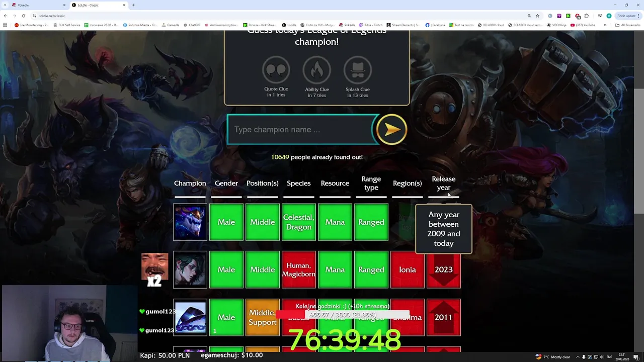Expand the system tray hidden icons arrow
The width and height of the screenshot is (644, 362).
pyautogui.click(x=578, y=357)
